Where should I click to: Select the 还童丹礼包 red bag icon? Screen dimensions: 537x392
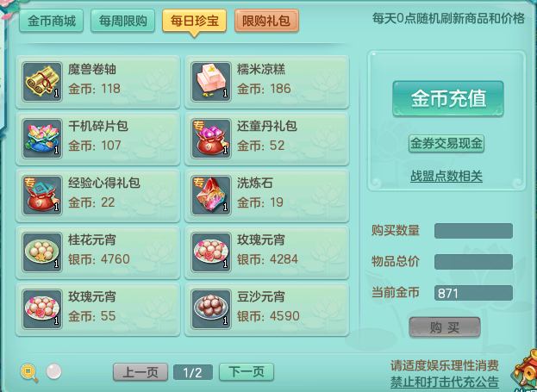pos(211,139)
